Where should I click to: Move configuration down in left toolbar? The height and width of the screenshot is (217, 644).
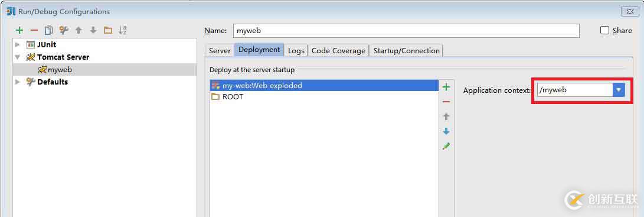tap(93, 31)
